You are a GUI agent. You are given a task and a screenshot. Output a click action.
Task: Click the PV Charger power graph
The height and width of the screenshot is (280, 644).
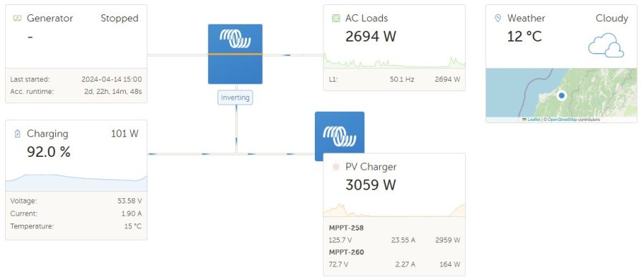click(394, 210)
